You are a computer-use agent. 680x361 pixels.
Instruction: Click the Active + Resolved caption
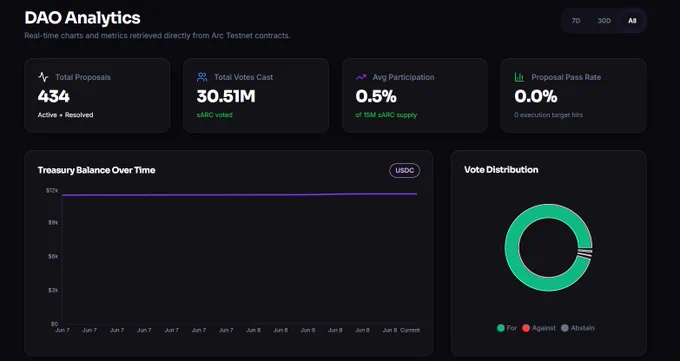(65, 115)
